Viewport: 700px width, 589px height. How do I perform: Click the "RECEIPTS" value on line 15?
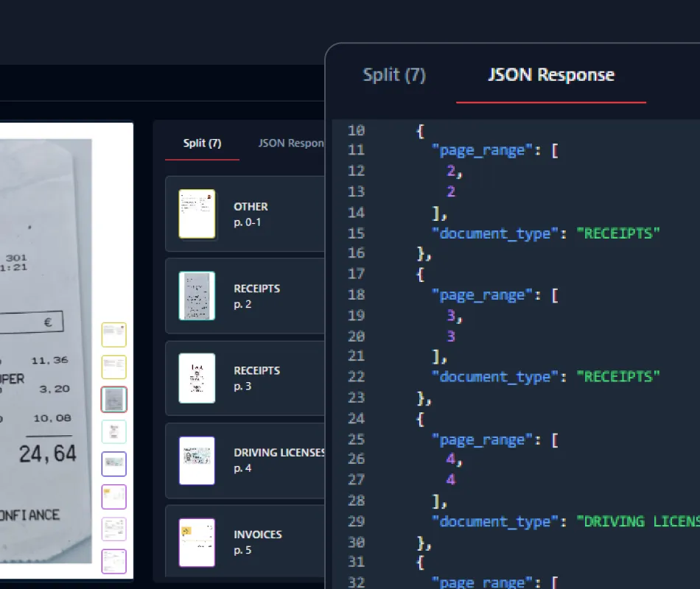coord(617,233)
